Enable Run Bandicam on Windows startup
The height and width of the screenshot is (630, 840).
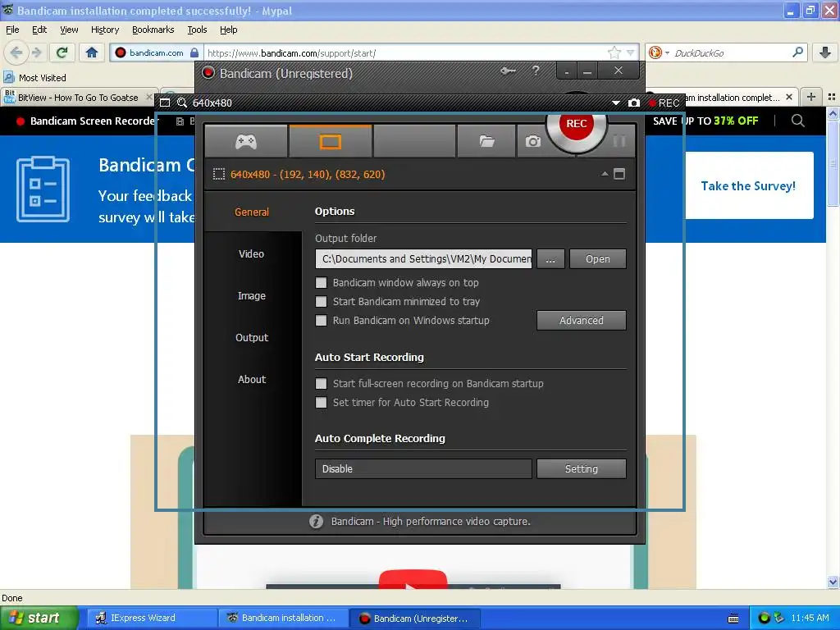(x=321, y=321)
